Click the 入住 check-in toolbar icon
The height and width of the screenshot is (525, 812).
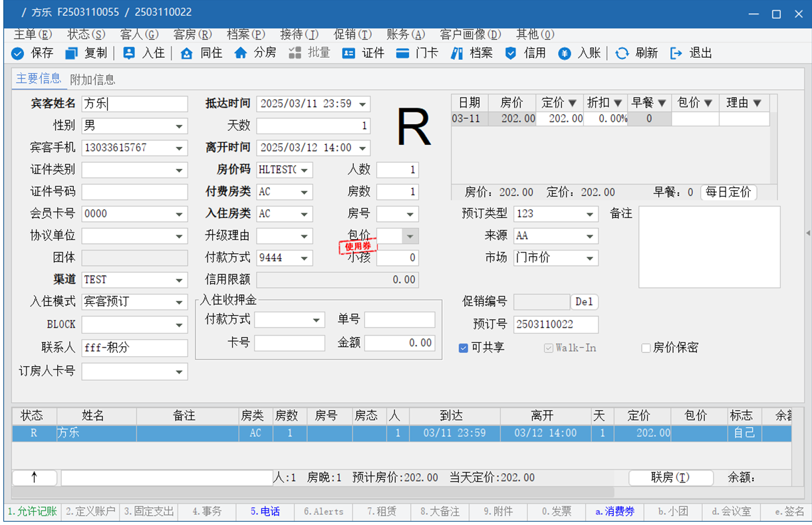coord(129,53)
